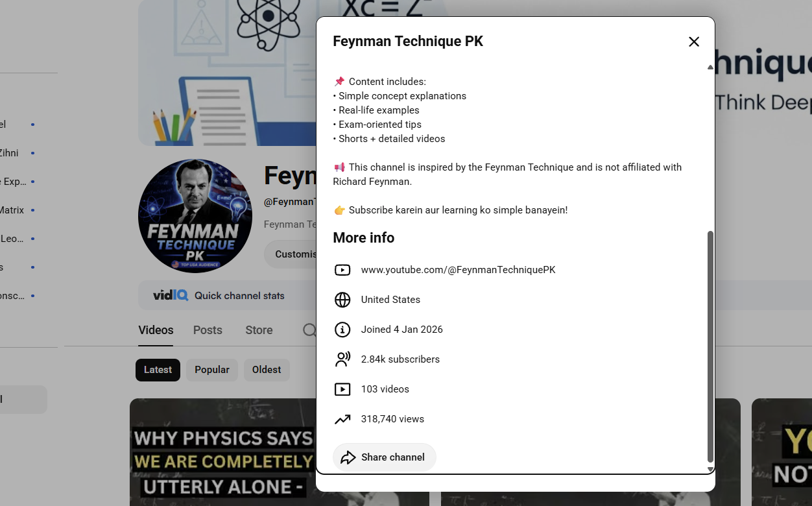The height and width of the screenshot is (506, 812).
Task: Click the Feynman Technique PK channel avatar
Action: tap(195, 216)
